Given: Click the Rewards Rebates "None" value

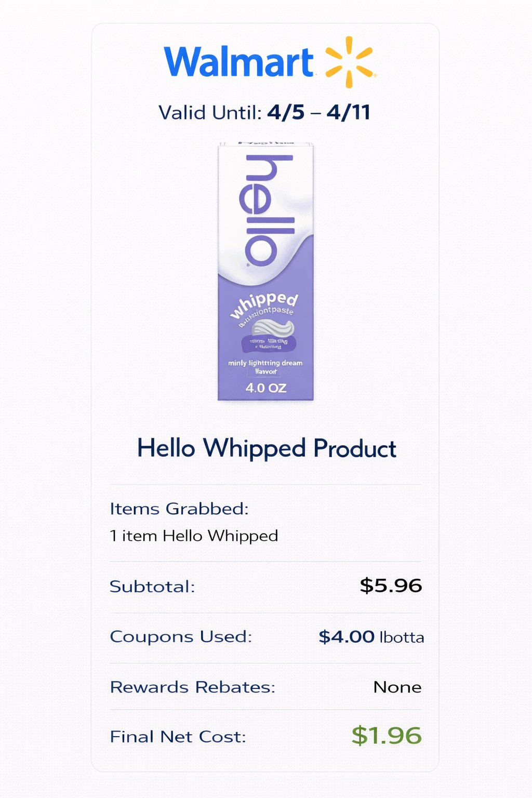Looking at the screenshot, I should coord(397,687).
